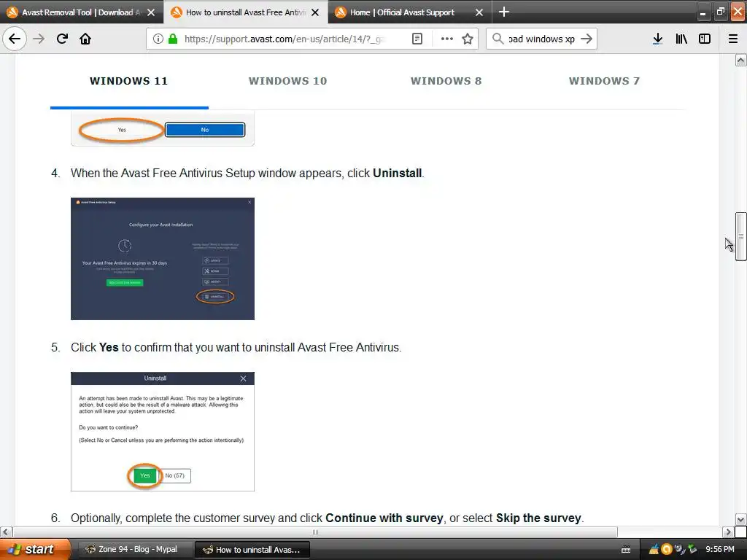Select the Windows 8 instructions tab
The image size is (747, 560).
446,81
